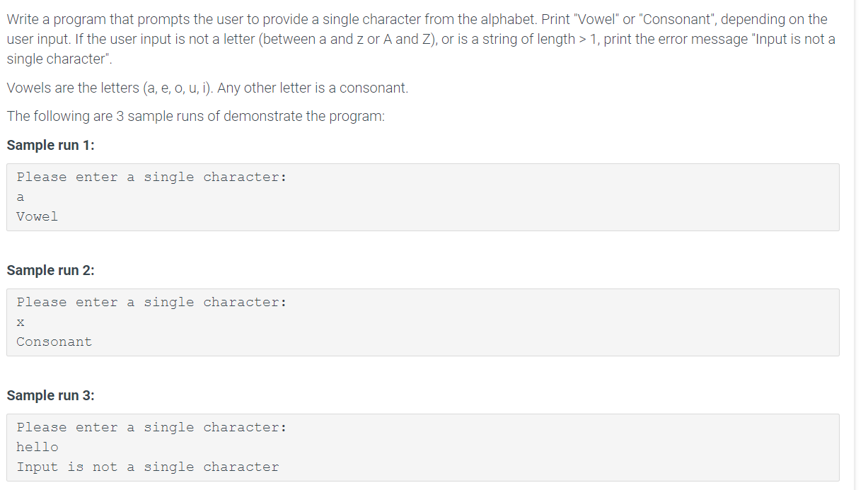Click the text 'single character".' ending the paragraph
Screen dimensions: 868x490
[x=52, y=59]
